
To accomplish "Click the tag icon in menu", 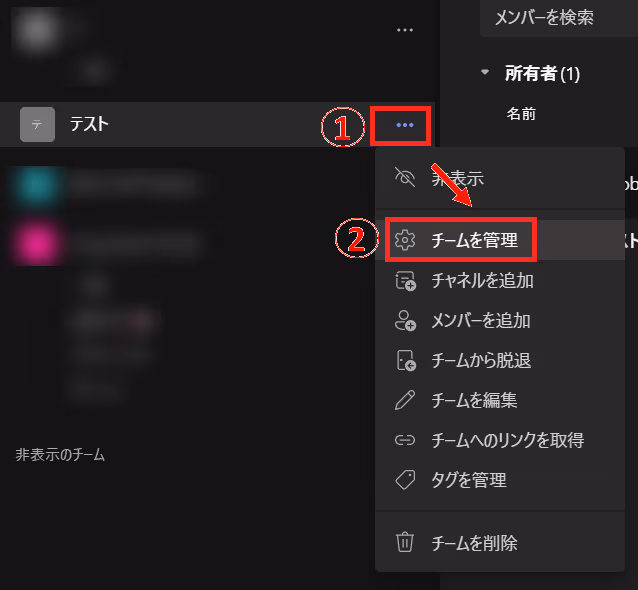I will (405, 480).
